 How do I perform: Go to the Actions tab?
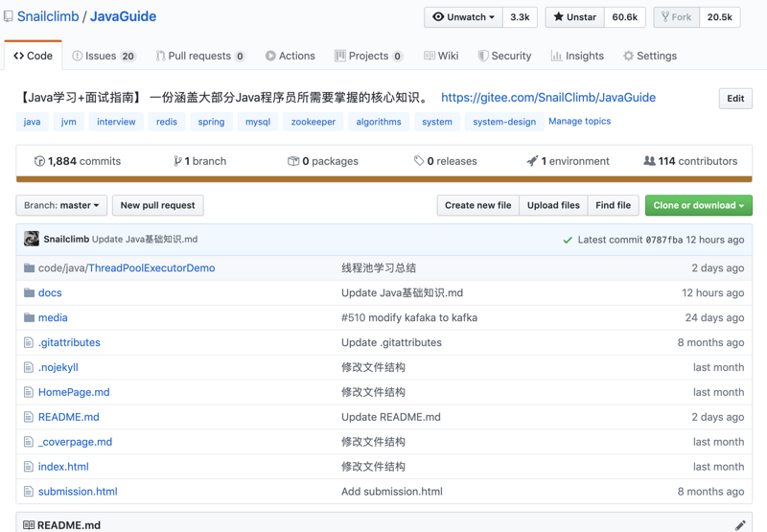[291, 56]
